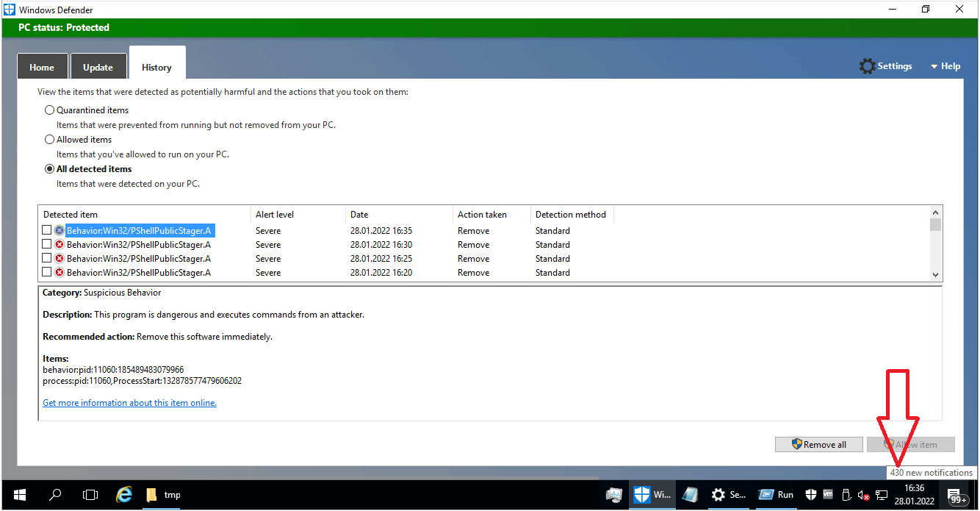Click the detection list scrollbar up arrow

[935, 212]
